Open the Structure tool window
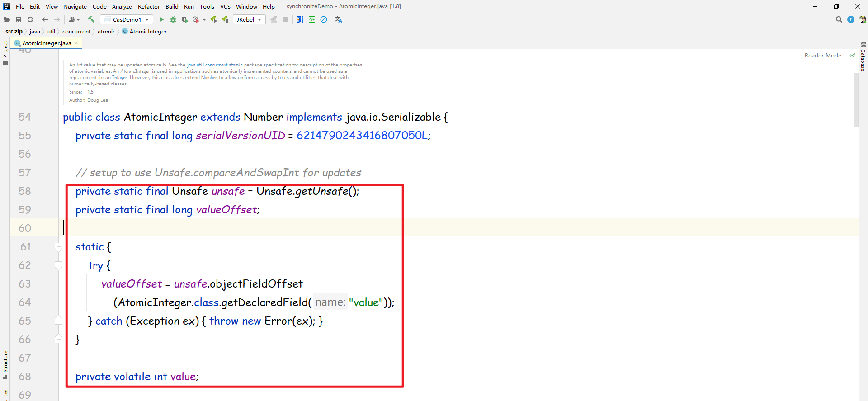The height and width of the screenshot is (401, 868). point(5,365)
